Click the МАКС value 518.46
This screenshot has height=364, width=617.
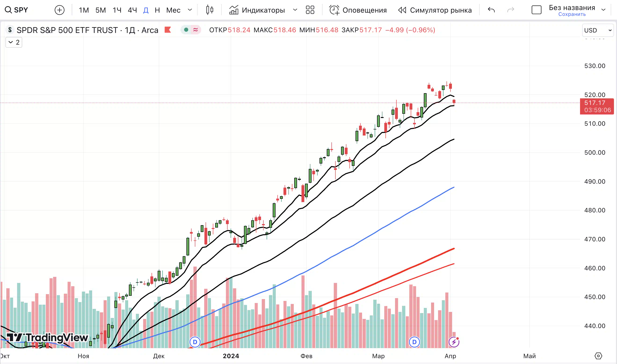coord(285,30)
